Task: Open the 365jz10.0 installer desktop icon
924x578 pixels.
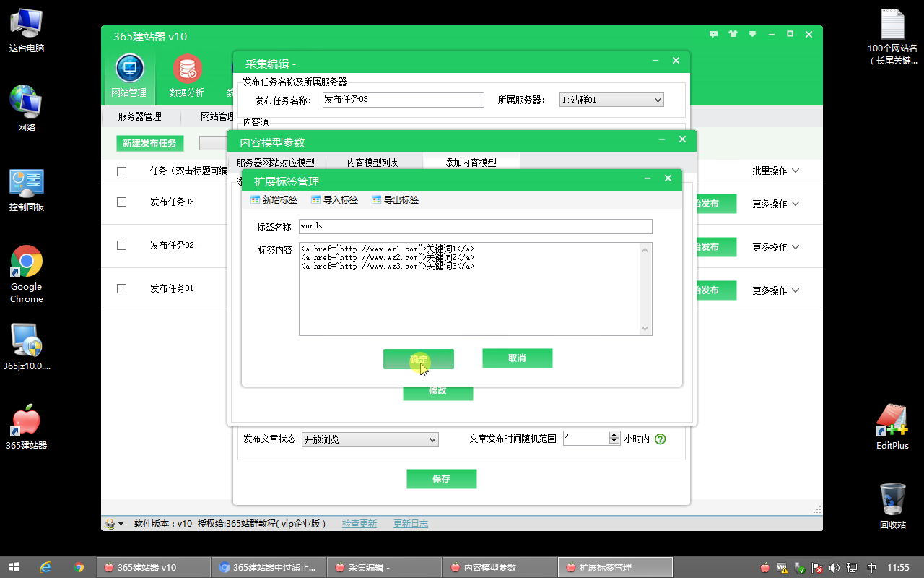Action: pyautogui.click(x=27, y=347)
